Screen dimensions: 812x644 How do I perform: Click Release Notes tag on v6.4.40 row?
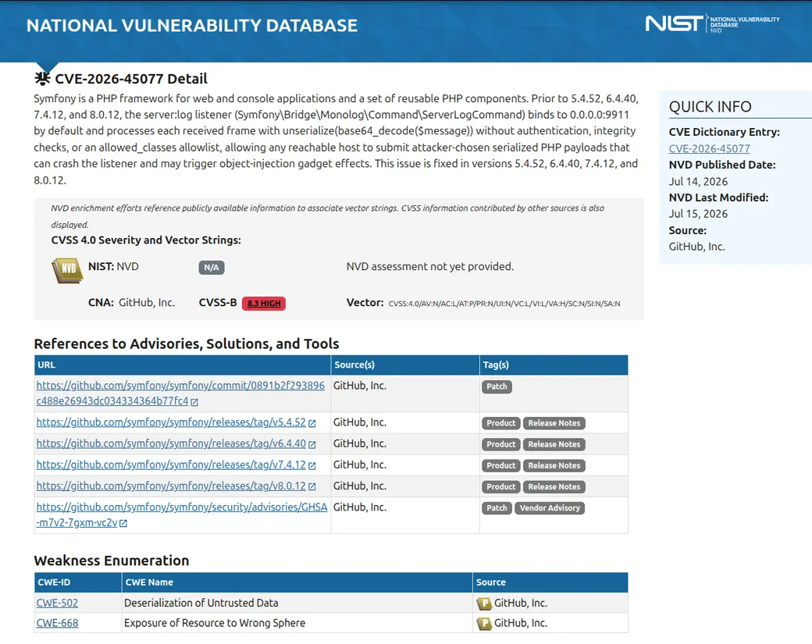[x=554, y=445]
